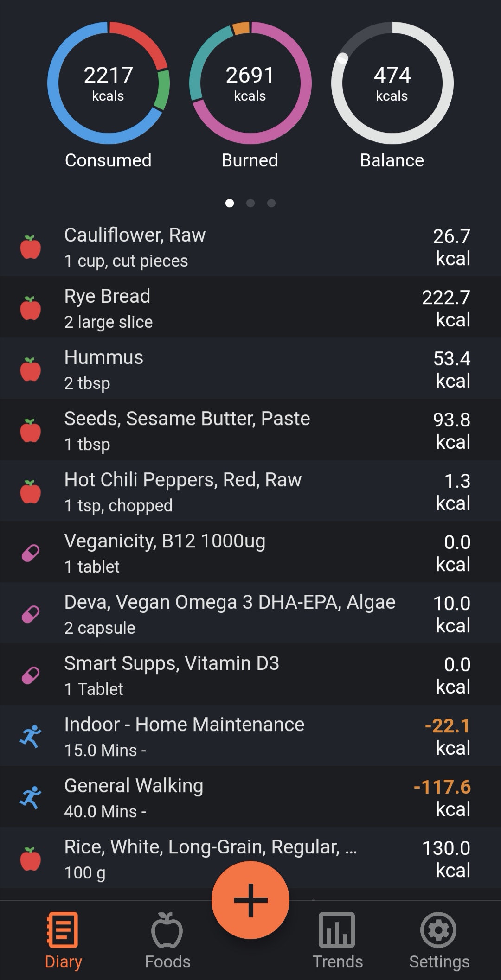The height and width of the screenshot is (980, 501).
Task: Tap the Balance progress ring
Action: (x=392, y=83)
